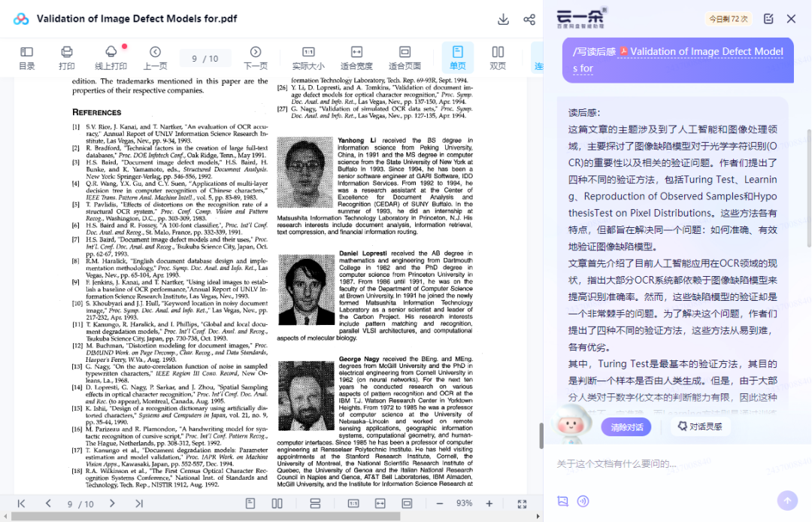Jump to first page in bottom bar
Screen dimensions: 812x522
[21, 503]
